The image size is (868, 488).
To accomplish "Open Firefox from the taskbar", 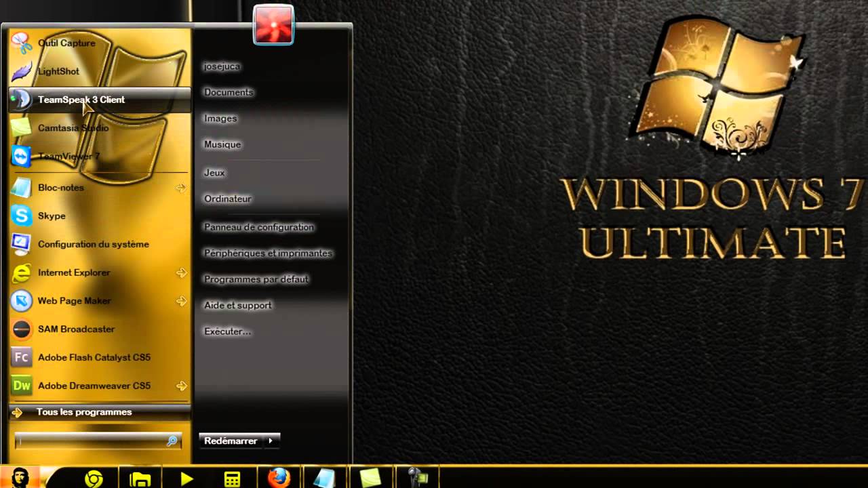I will pos(278,478).
